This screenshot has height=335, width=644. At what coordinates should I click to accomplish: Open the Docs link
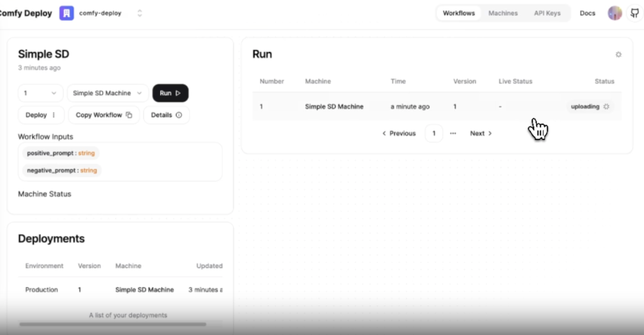tap(587, 13)
